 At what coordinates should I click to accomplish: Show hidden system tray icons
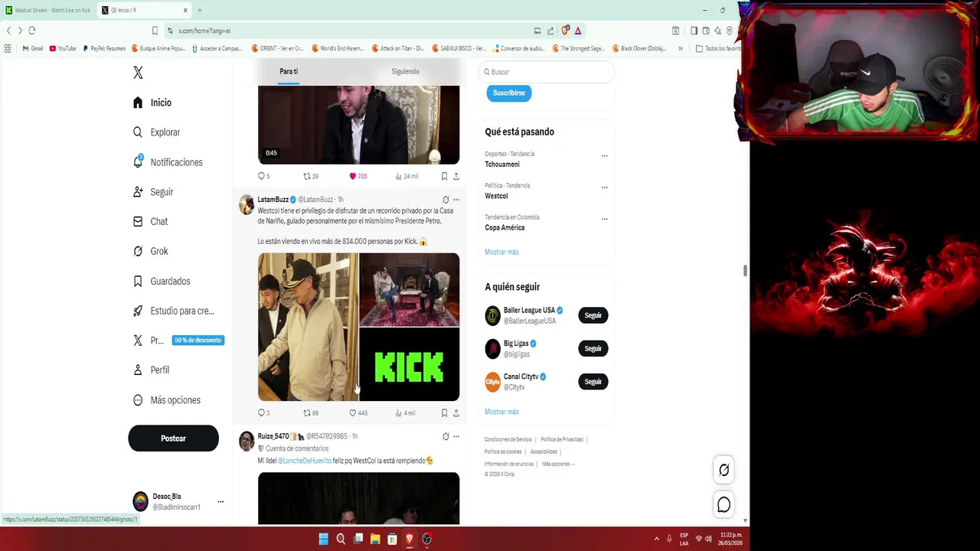pos(656,539)
